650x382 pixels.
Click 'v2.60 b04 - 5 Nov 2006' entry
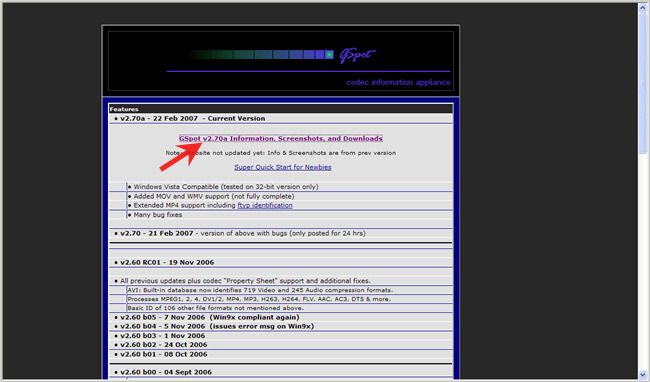[217, 326]
